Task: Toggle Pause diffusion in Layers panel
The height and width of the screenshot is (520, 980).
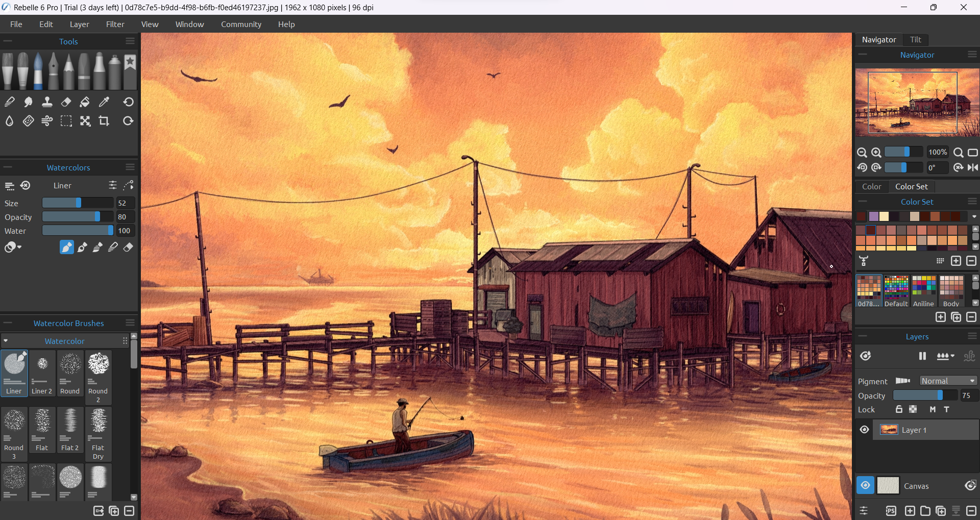Action: (x=922, y=356)
